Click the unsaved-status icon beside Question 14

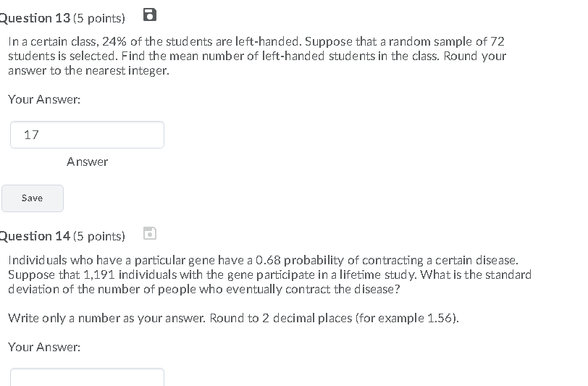tap(150, 233)
